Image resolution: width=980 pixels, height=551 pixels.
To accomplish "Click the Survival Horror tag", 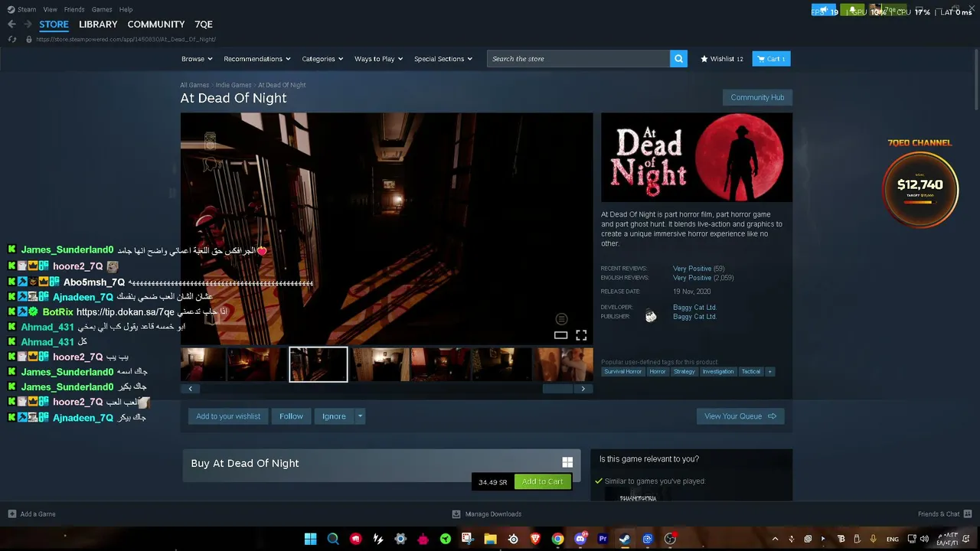I will click(x=623, y=372).
